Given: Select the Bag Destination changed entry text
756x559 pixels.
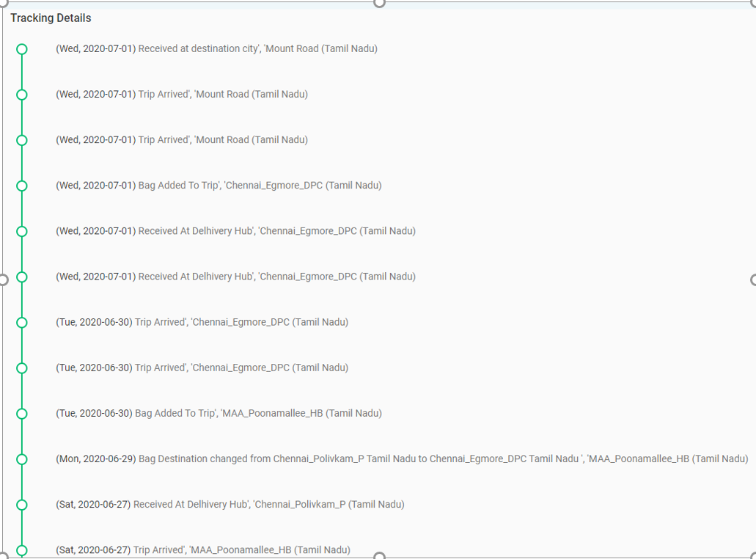Looking at the screenshot, I should tap(402, 459).
